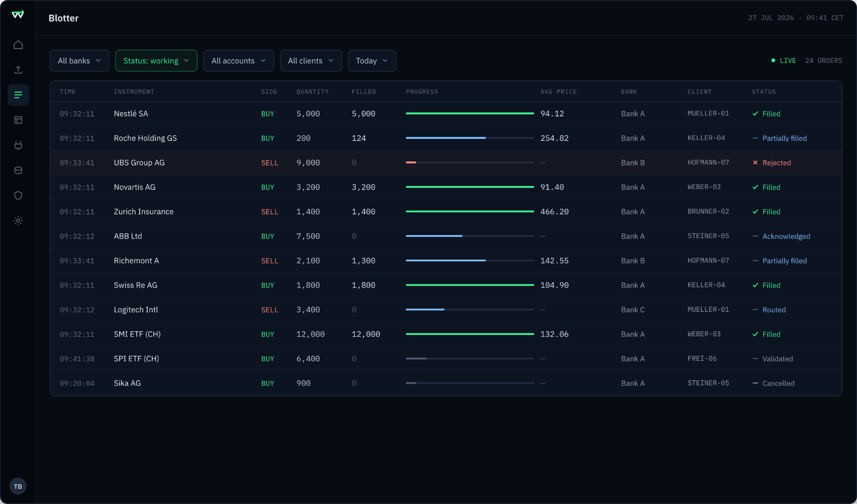The height and width of the screenshot is (504, 857).
Task: Sort by the AVG PRICE column header
Action: 558,92
